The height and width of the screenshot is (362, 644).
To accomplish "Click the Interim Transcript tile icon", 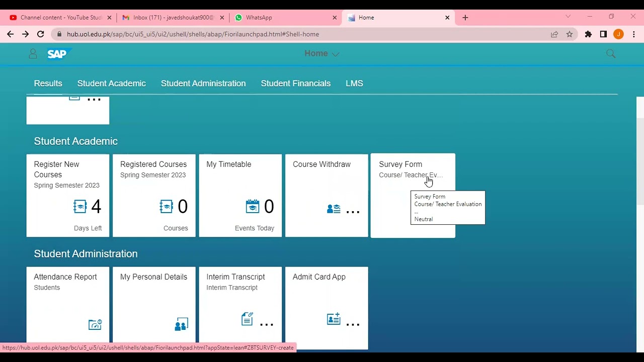I will click(247, 319).
